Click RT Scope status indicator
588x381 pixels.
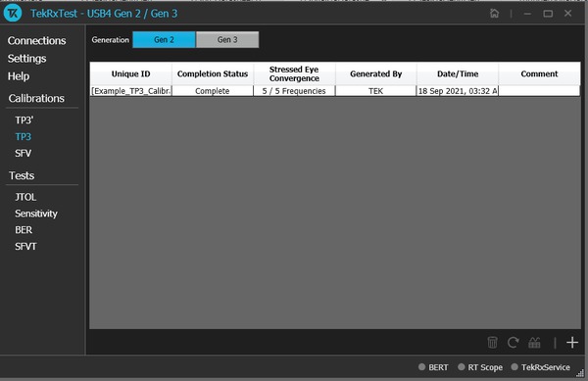(480, 367)
